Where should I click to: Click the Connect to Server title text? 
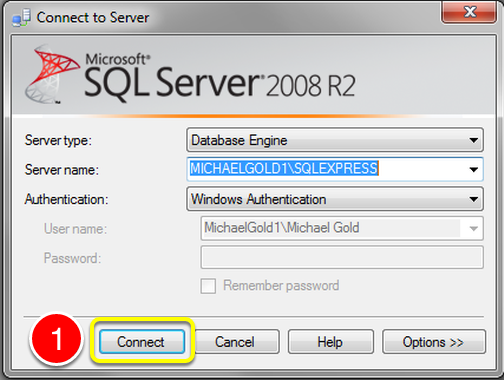(x=93, y=17)
